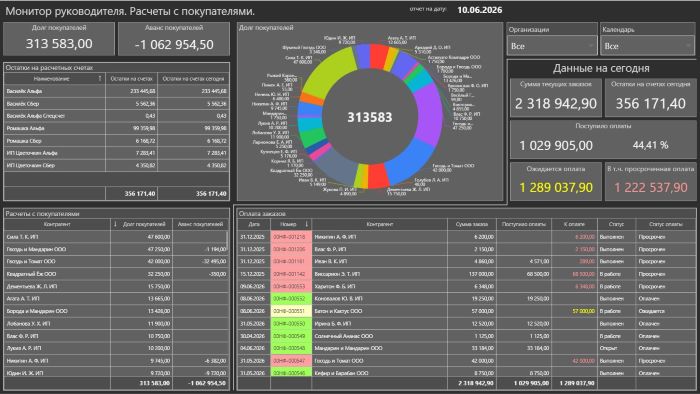
Task: Select Коновалов Ю. Б. ИП order row
Action: 466,299
